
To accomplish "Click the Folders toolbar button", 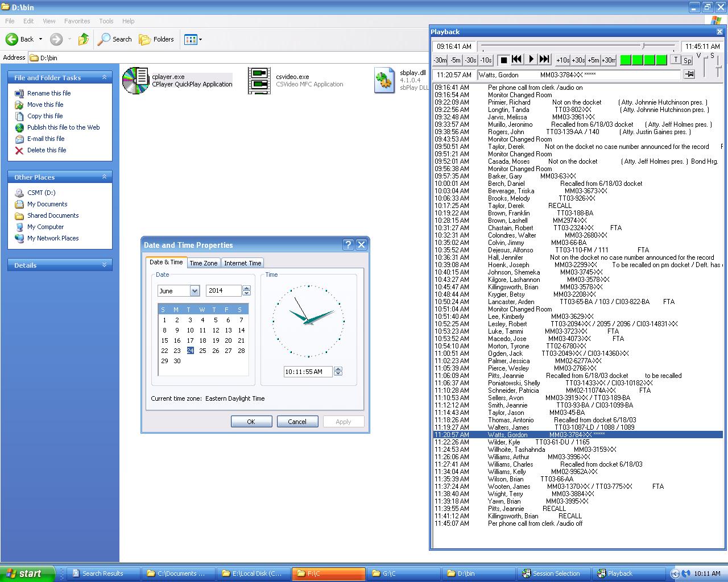I will click(x=156, y=39).
